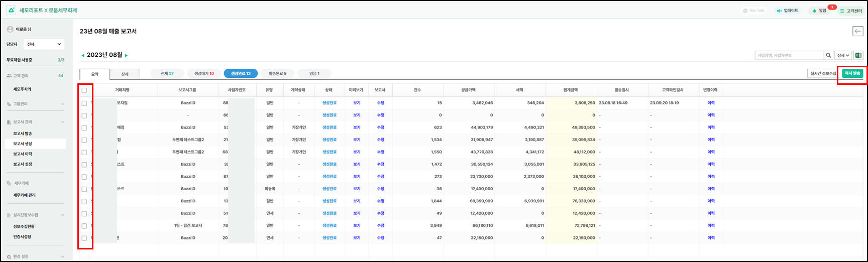Click the 세모리포트 logo icon

click(x=11, y=11)
